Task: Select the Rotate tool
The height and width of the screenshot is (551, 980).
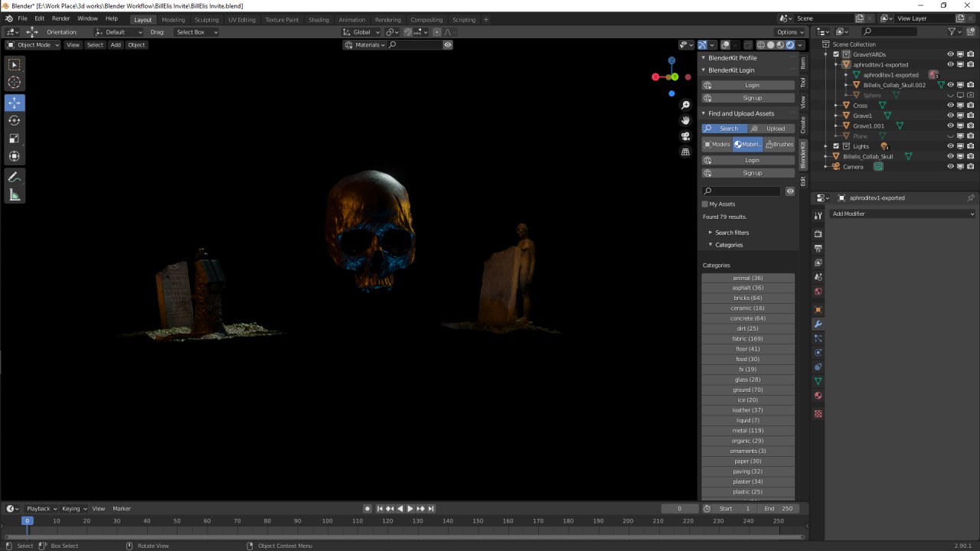Action: [x=15, y=120]
